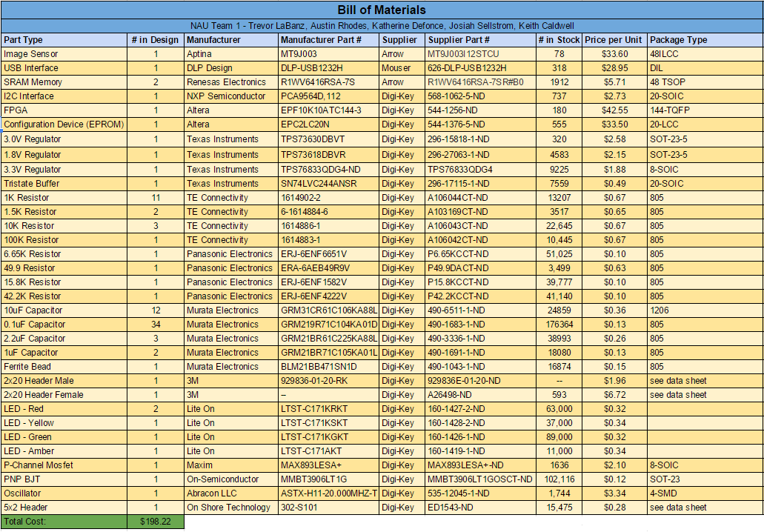The height and width of the screenshot is (532, 764).
Task: Select the Supplier Part # header
Action: (480, 40)
